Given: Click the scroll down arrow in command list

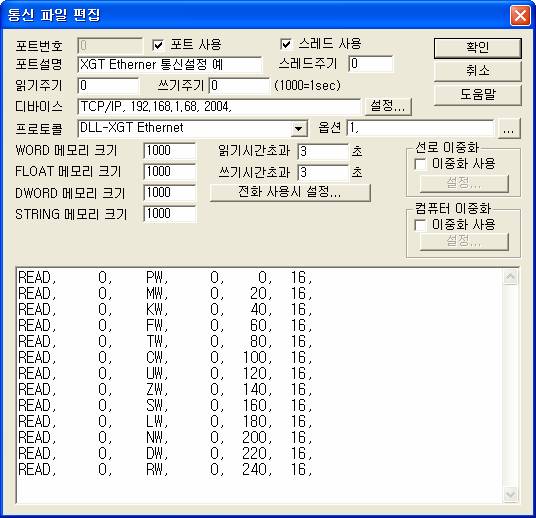Looking at the screenshot, I should tap(511, 494).
